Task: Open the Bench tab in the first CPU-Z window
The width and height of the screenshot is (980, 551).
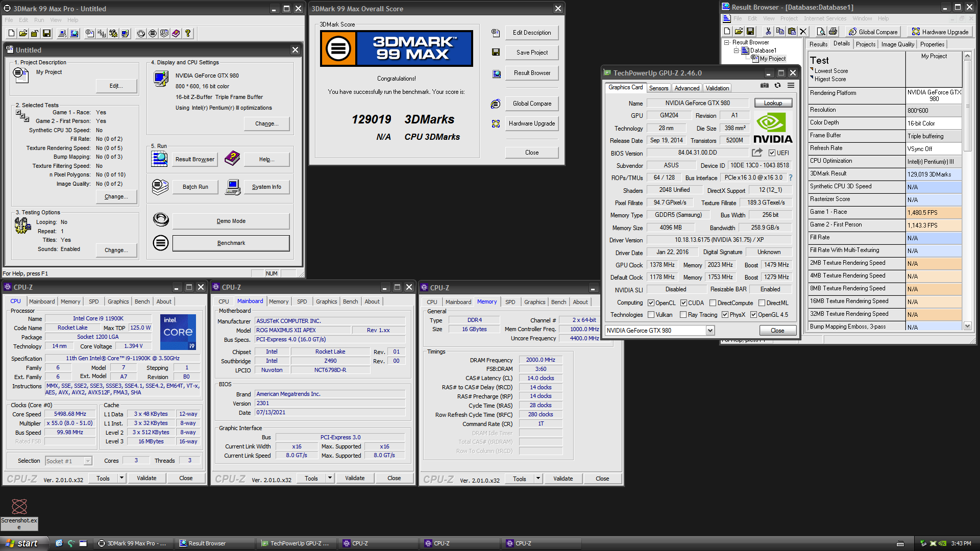Action: click(x=142, y=302)
